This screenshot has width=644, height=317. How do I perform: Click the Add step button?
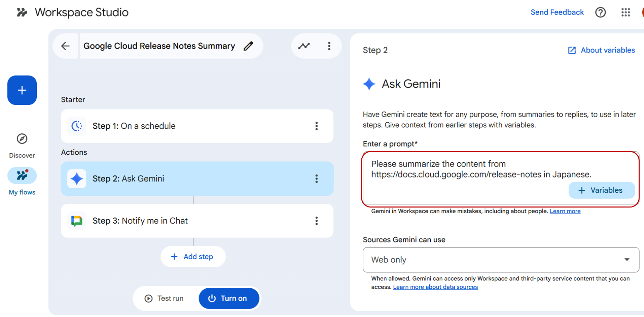193,257
